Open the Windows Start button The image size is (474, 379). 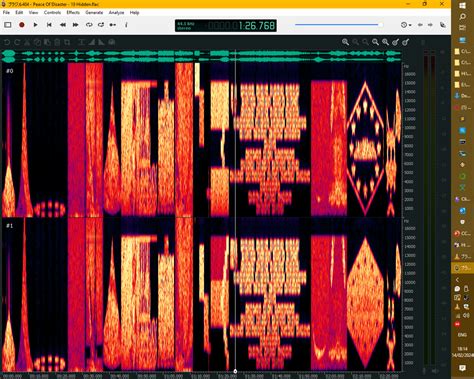[x=462, y=6]
